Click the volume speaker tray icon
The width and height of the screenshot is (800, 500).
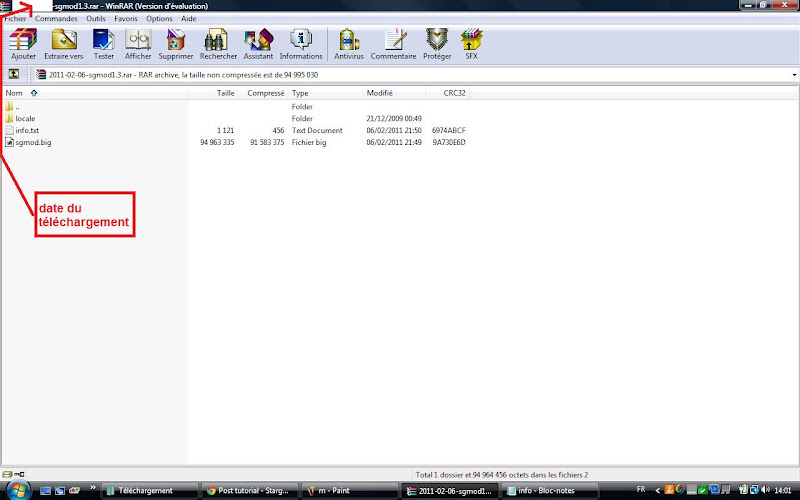pos(766,490)
